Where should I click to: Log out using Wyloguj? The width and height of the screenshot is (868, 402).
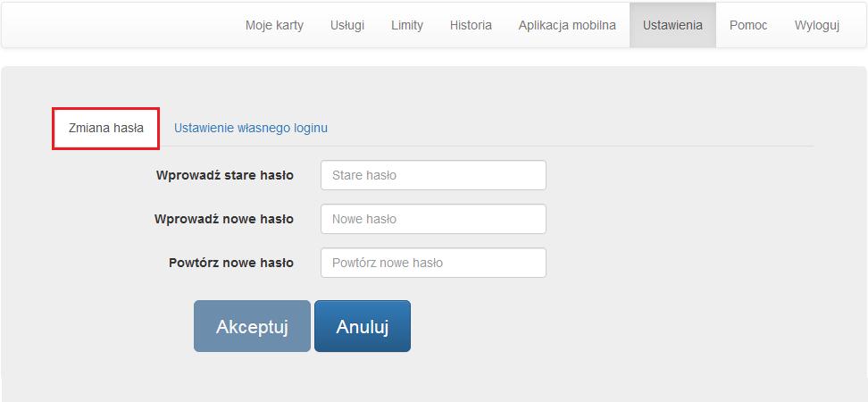coord(817,26)
